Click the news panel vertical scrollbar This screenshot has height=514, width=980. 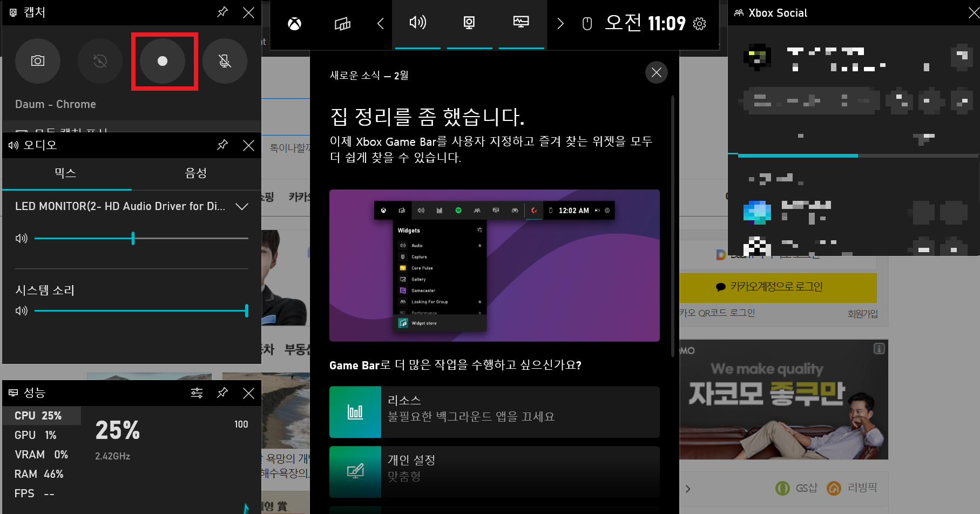coord(673,227)
